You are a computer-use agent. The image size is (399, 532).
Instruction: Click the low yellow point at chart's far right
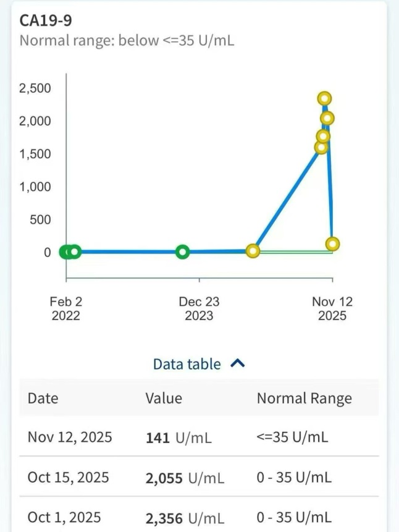click(333, 244)
